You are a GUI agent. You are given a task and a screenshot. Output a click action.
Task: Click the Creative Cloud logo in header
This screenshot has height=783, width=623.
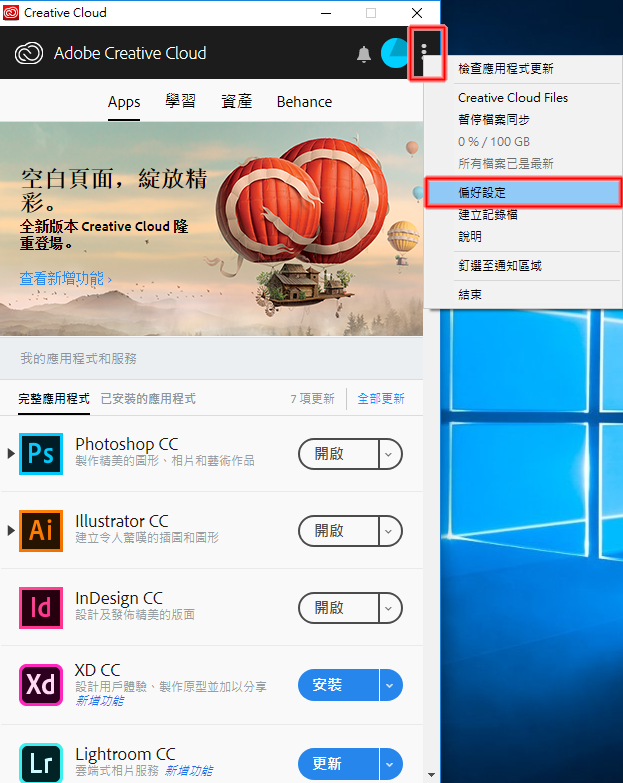point(29,53)
